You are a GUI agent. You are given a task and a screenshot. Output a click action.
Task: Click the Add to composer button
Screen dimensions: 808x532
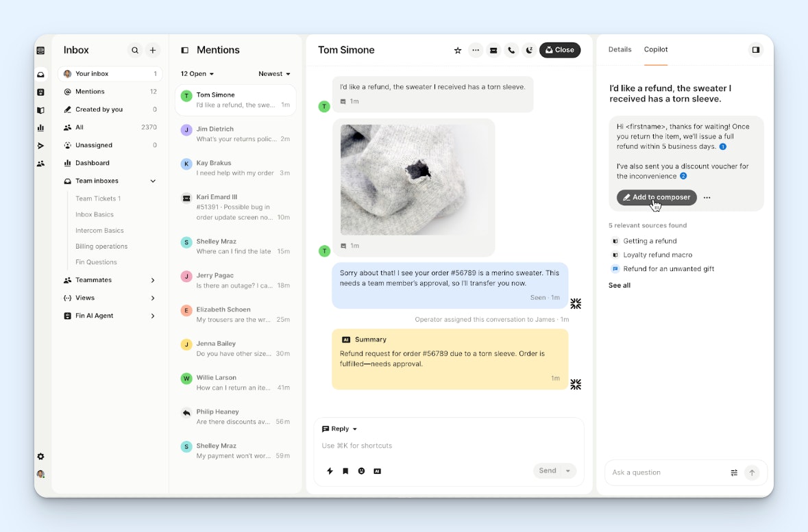tap(657, 197)
